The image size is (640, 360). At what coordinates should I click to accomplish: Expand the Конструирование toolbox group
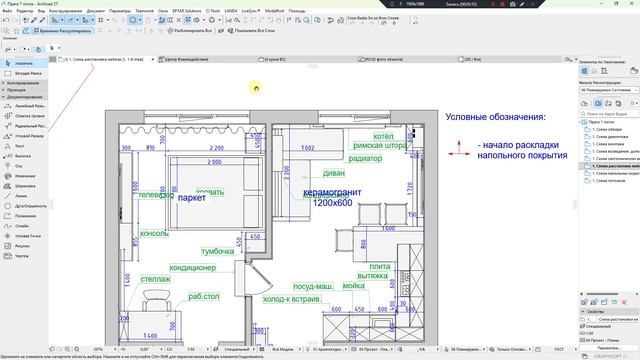coord(24,83)
